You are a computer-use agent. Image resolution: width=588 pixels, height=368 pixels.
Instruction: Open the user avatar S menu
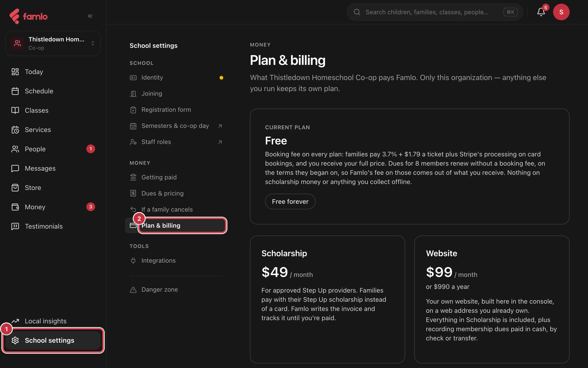tap(561, 12)
